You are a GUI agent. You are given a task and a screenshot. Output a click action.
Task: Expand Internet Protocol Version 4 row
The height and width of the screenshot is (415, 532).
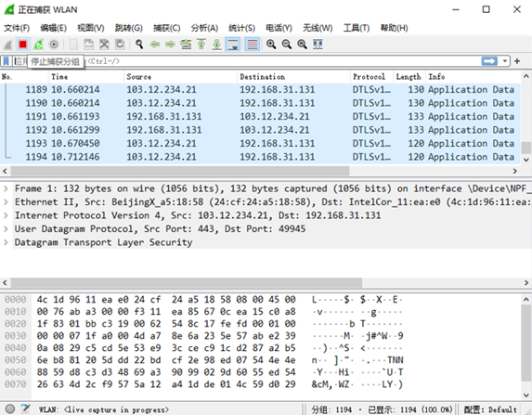[x=6, y=215]
